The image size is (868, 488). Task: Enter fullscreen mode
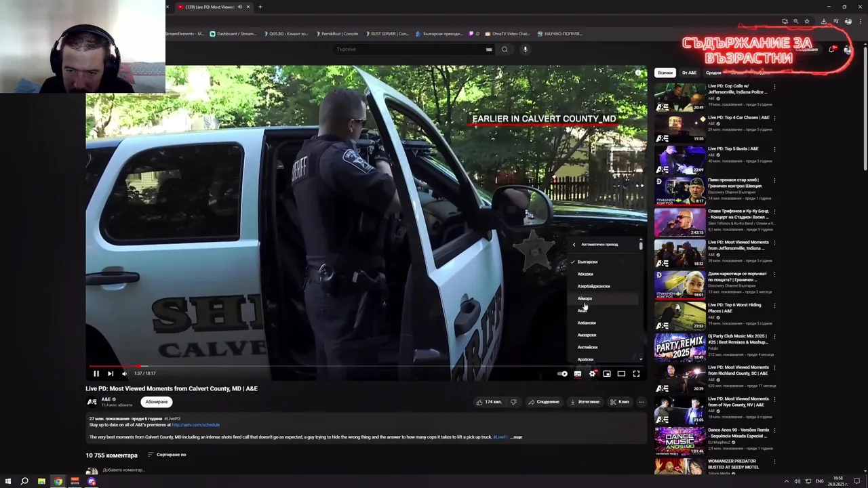click(x=636, y=373)
